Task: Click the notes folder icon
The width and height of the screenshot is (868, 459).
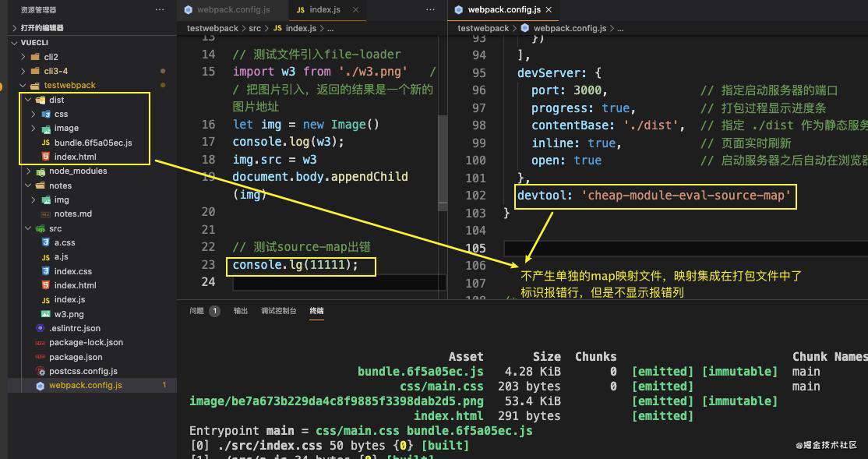Action: tap(40, 185)
